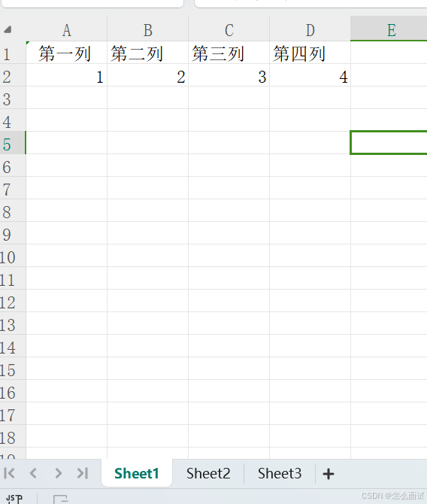Select column D header

point(310,30)
